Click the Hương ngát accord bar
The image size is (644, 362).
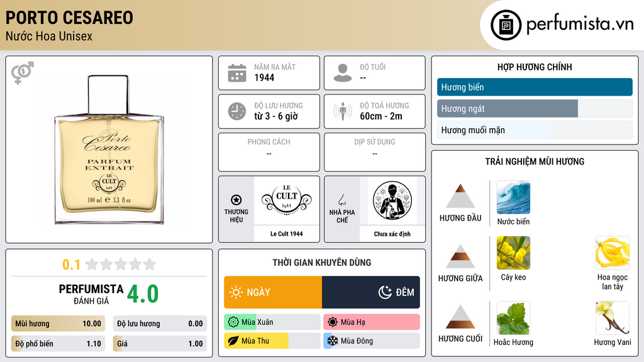(535, 109)
